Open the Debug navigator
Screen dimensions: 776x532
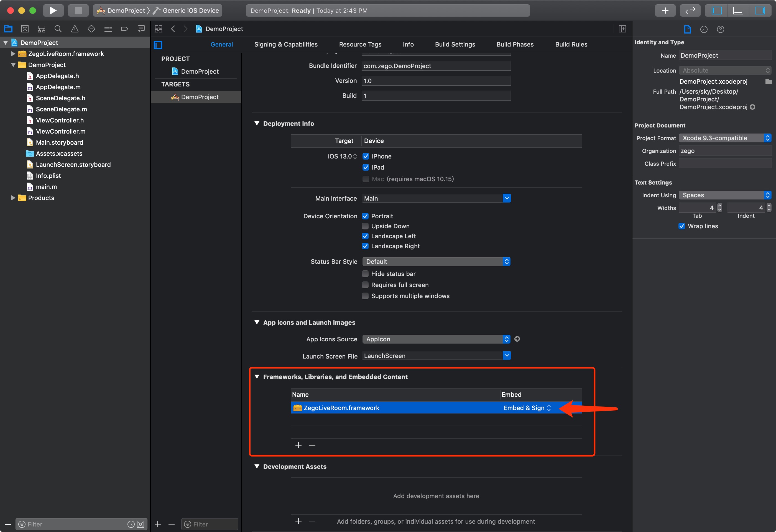[x=108, y=29]
